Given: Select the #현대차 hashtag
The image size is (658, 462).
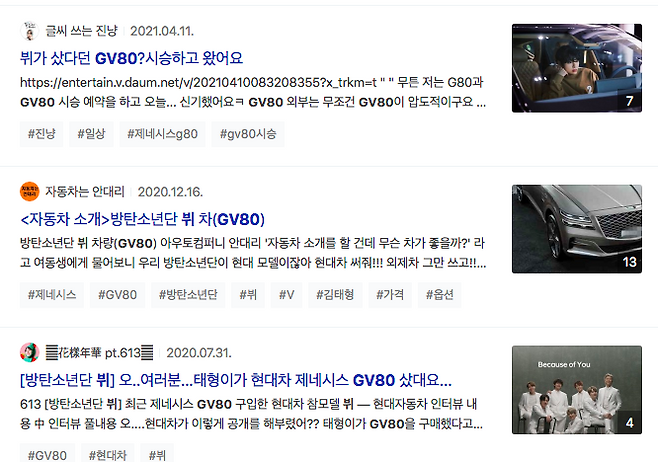Looking at the screenshot, I should point(107,455).
